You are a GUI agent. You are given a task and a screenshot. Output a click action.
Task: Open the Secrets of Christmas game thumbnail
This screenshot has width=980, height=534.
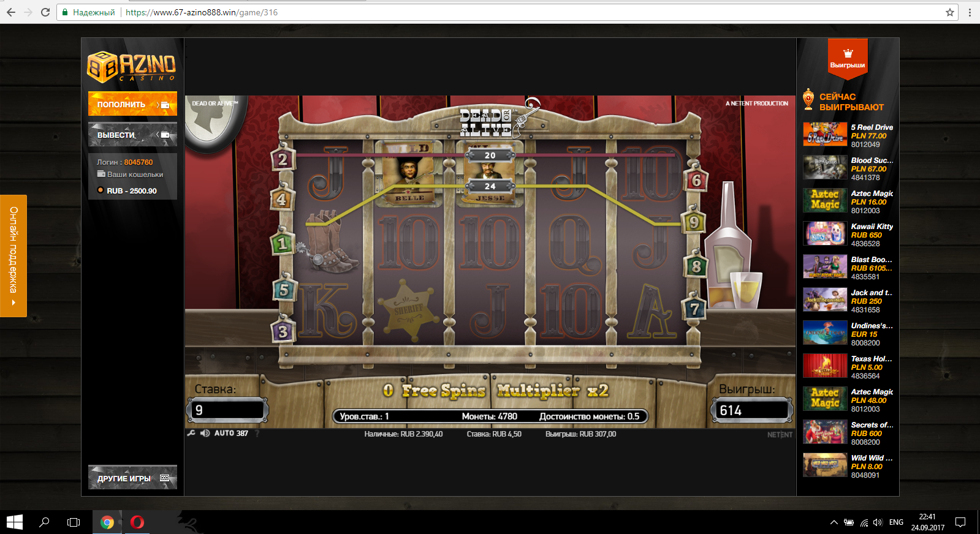tap(825, 432)
